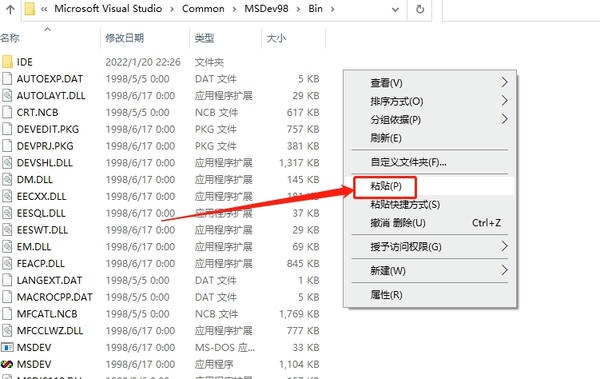
Task: Click size value 1,317 KB
Action: coord(299,163)
